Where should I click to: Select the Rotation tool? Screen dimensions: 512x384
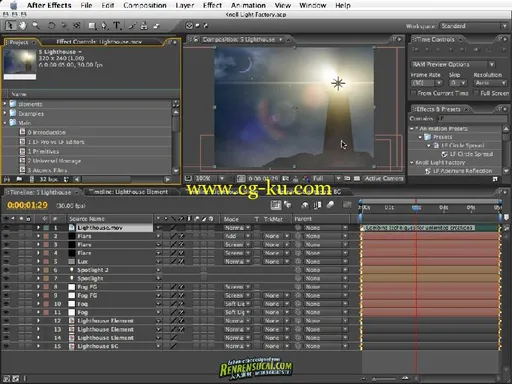coord(52,25)
